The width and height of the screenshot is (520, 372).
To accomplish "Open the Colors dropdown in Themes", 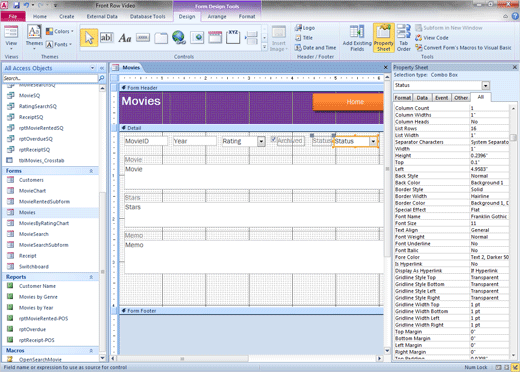I will click(60, 31).
